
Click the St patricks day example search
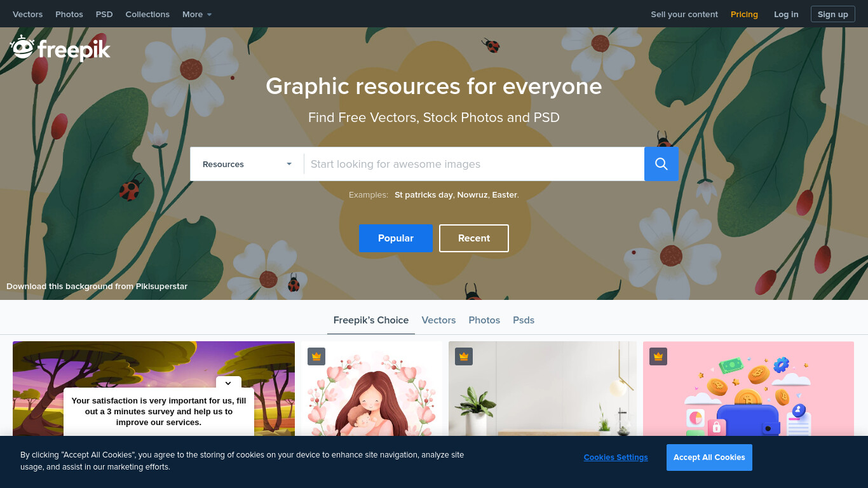pyautogui.click(x=424, y=195)
